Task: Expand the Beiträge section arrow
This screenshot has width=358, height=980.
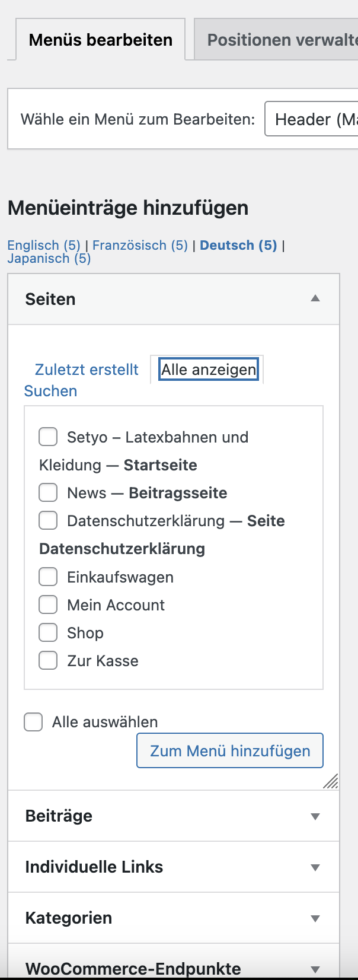Action: (x=315, y=816)
